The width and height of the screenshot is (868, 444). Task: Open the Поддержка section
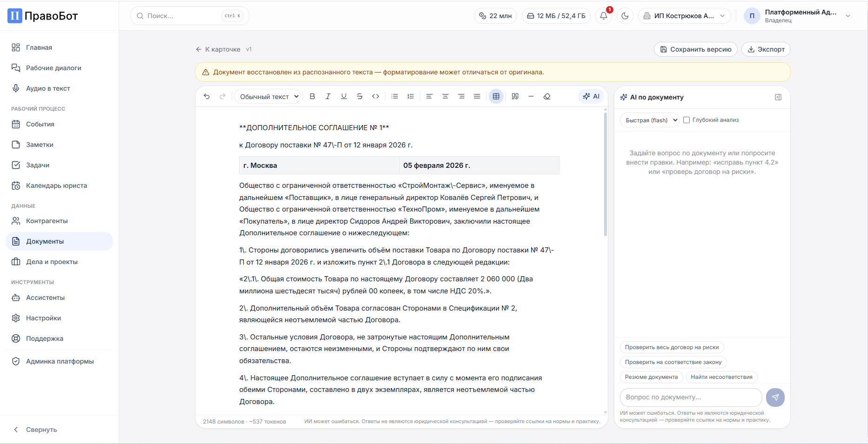[x=59, y=338]
